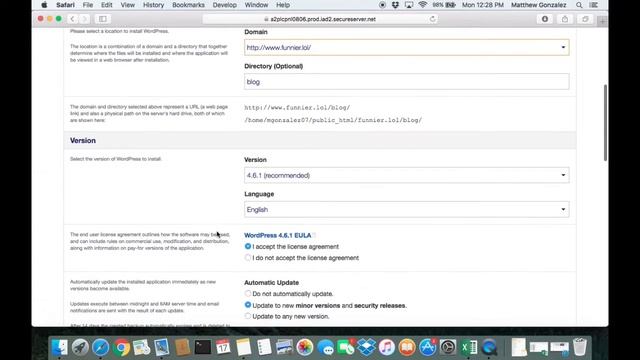Open the Edit menu
The height and width of the screenshot is (360, 640).
(x=107, y=5)
